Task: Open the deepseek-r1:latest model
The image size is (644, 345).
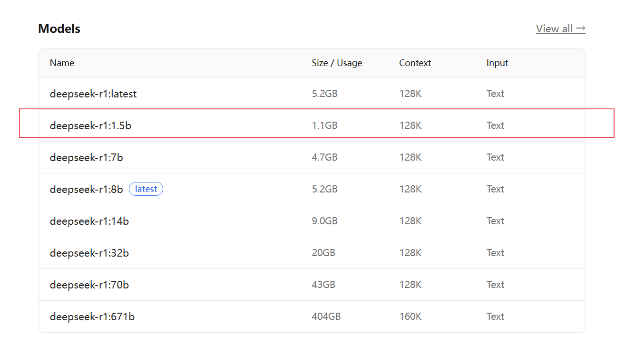Action: point(93,94)
